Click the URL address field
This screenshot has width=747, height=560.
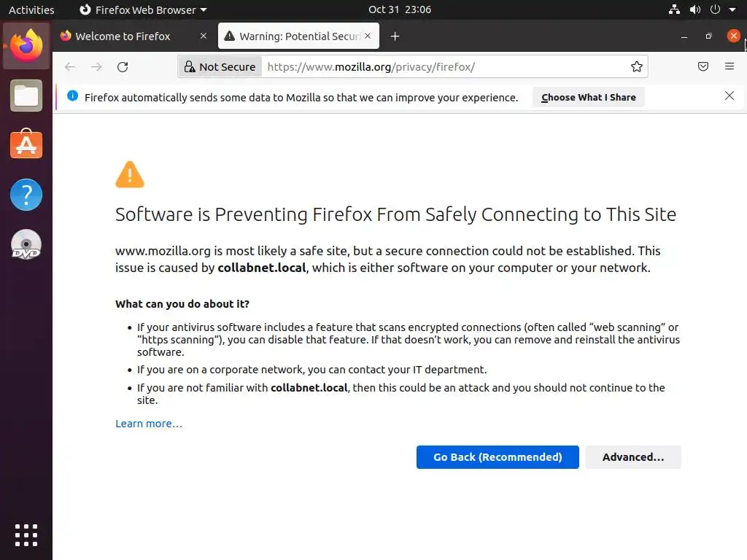[438, 67]
